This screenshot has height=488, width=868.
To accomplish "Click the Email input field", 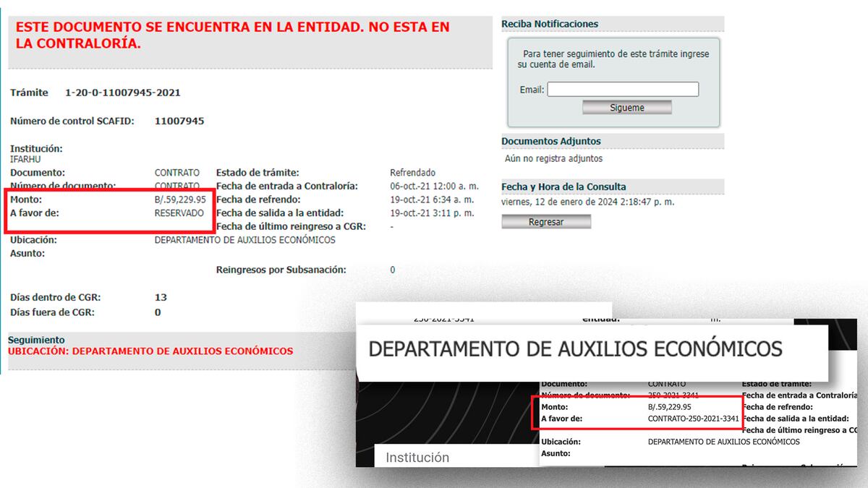I will pos(623,89).
